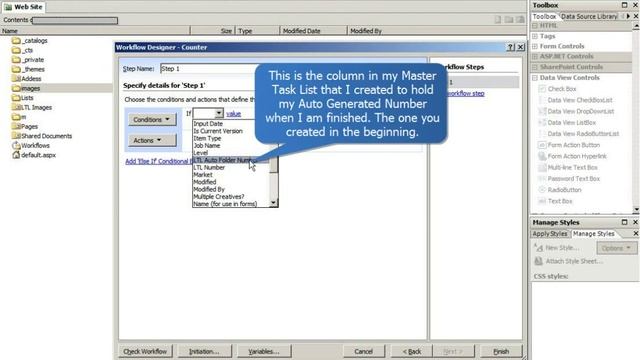
Task: Select the images folder icon
Action: tap(16, 88)
